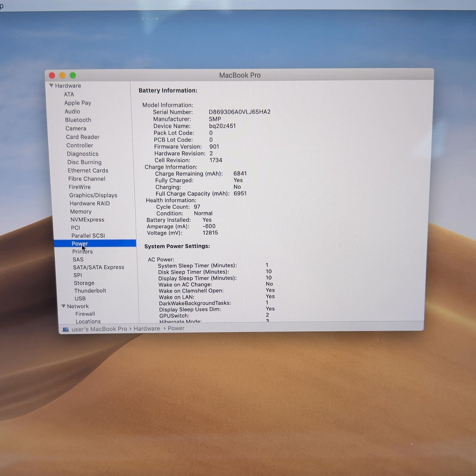
Task: Click the MacBook Pro icon in path bar
Action: tap(66, 329)
